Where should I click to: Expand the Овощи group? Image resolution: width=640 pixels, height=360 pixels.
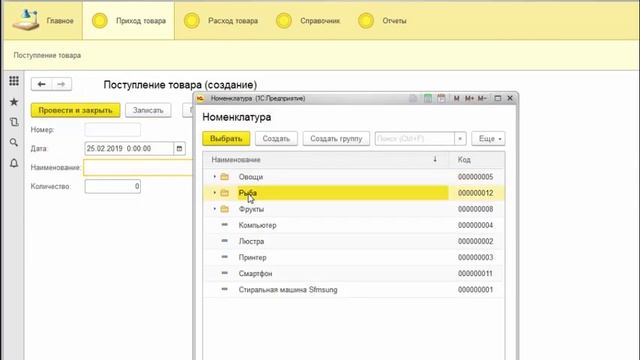pos(215,177)
